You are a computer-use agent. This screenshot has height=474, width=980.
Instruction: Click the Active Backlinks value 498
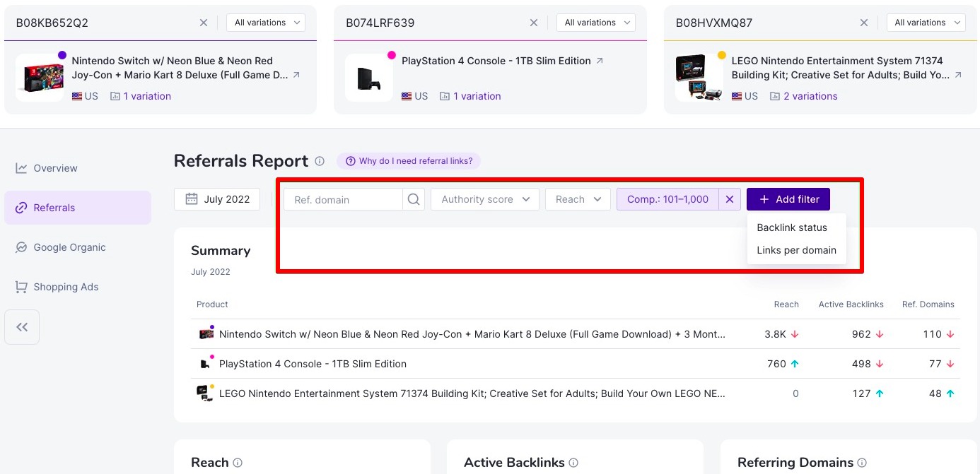861,364
